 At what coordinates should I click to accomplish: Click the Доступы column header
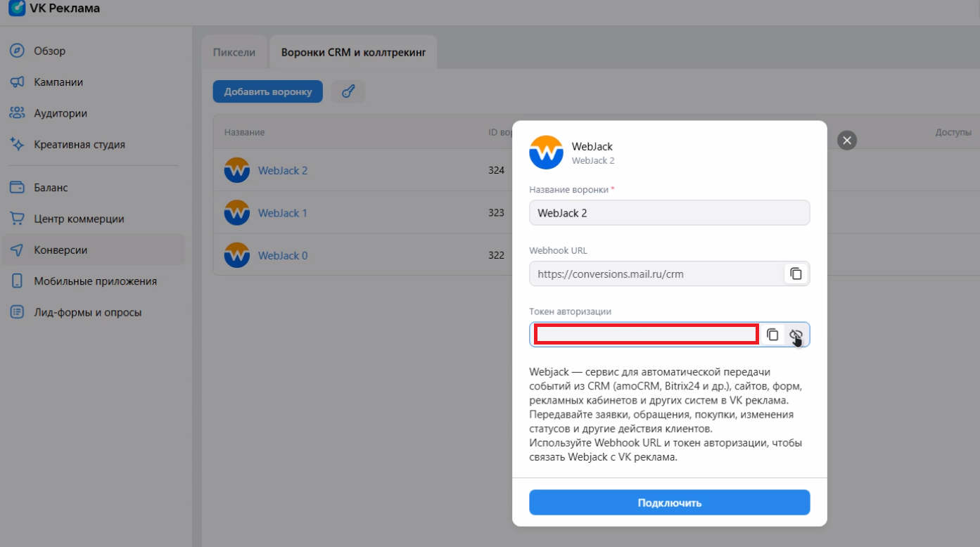(x=953, y=132)
